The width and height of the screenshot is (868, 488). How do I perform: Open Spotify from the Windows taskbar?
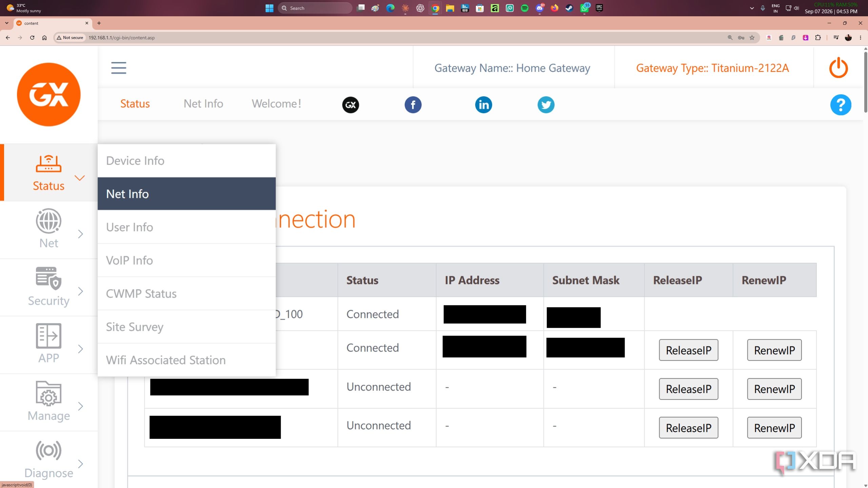pos(525,8)
